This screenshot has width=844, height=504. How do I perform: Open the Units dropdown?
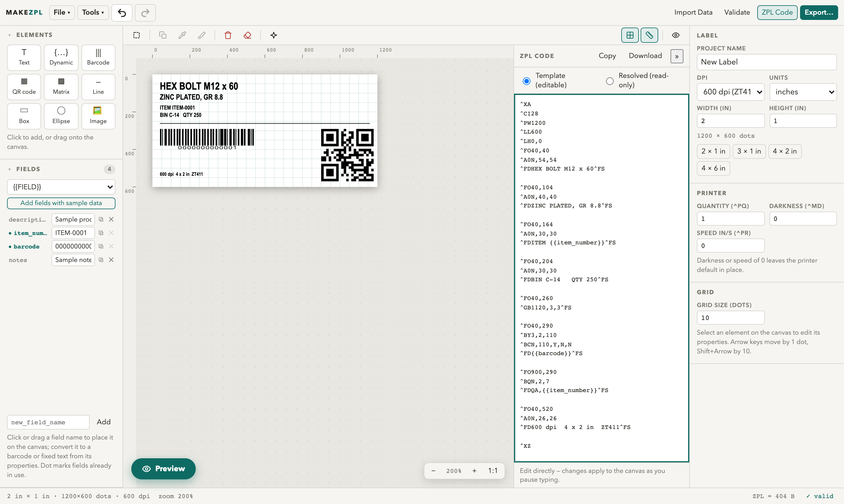pos(803,92)
